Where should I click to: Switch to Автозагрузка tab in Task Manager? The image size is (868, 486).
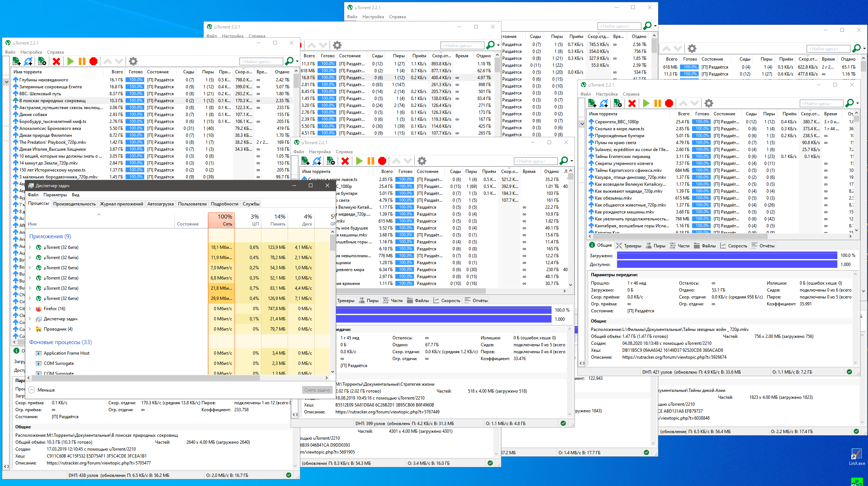pos(161,204)
